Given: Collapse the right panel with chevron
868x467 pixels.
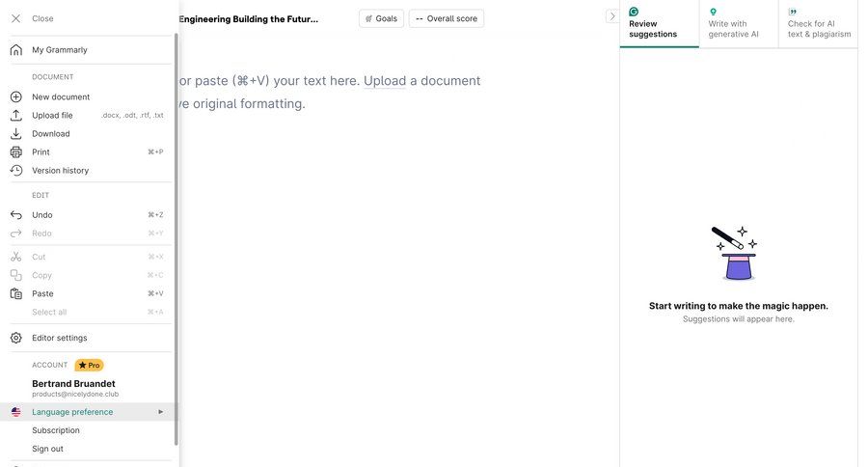Looking at the screenshot, I should pyautogui.click(x=611, y=16).
